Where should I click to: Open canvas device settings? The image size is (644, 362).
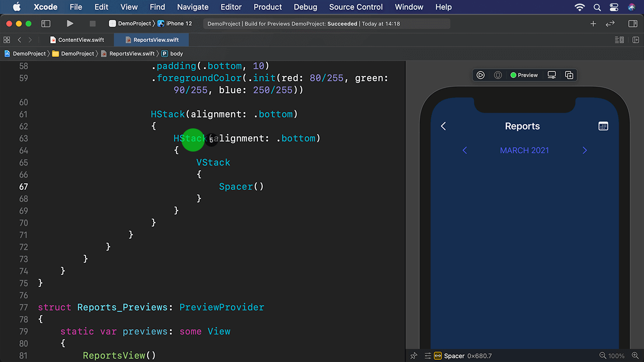pos(552,75)
